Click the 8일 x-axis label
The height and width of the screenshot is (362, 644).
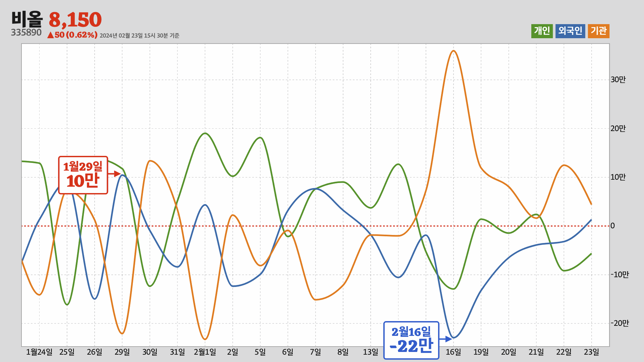pyautogui.click(x=343, y=352)
